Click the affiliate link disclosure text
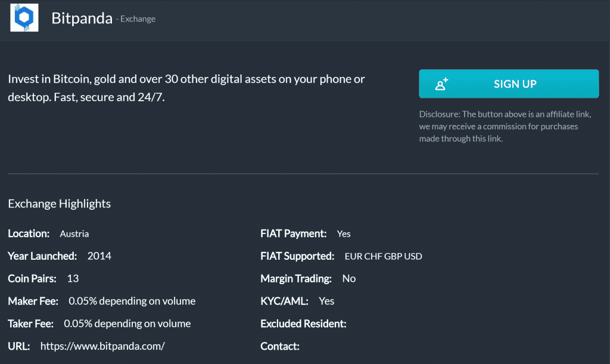Viewport: 610px width, 364px height. pos(498,126)
